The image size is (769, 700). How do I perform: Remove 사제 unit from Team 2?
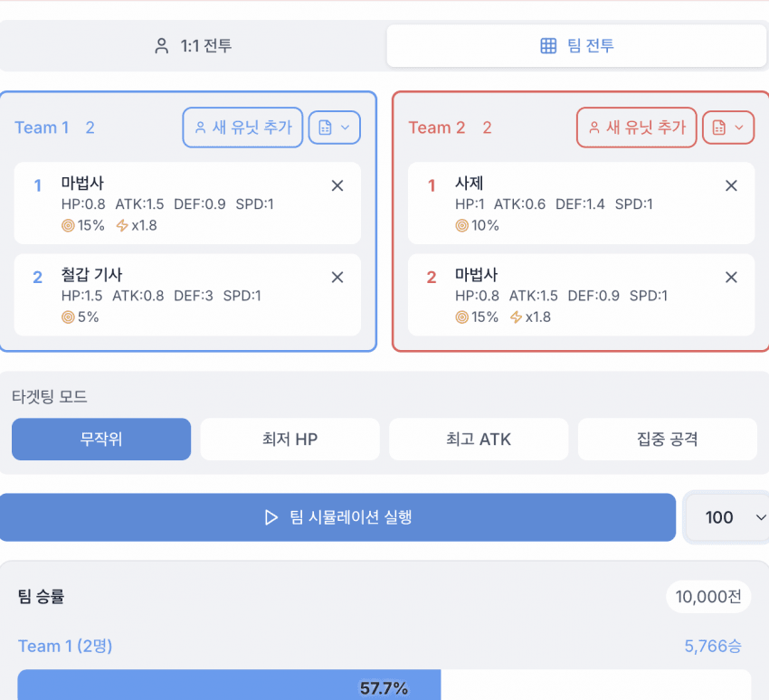pyautogui.click(x=731, y=185)
